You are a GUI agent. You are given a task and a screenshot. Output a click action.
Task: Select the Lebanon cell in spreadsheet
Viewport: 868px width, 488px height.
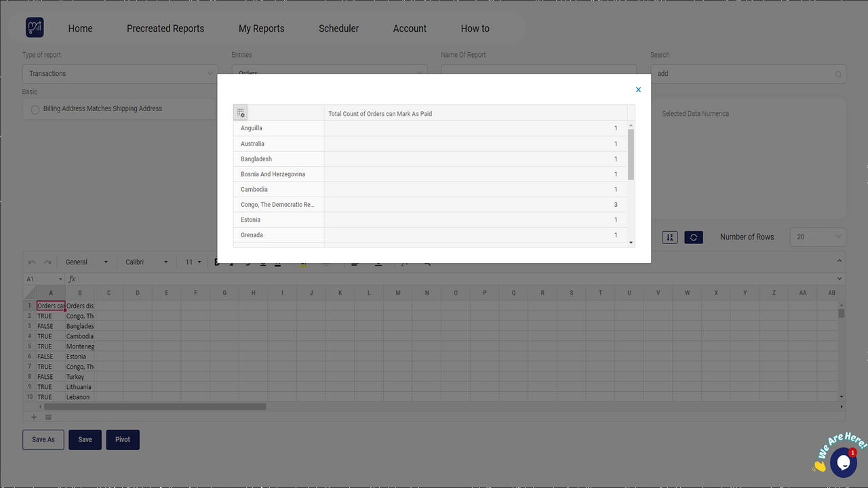(x=80, y=397)
